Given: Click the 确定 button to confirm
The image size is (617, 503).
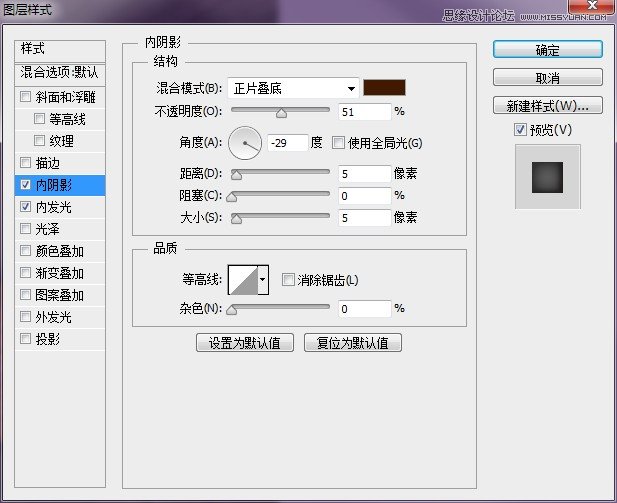Looking at the screenshot, I should pyautogui.click(x=547, y=50).
